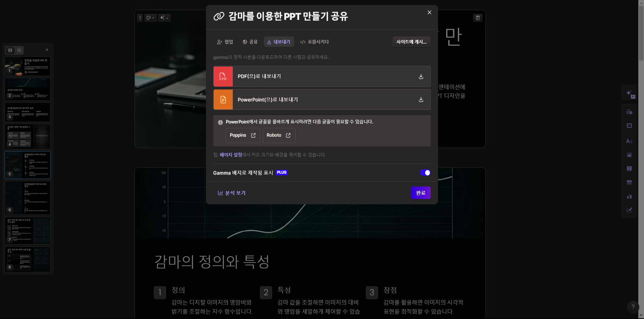Click the forms/editing icon at the sidebar bottom

tap(629, 210)
